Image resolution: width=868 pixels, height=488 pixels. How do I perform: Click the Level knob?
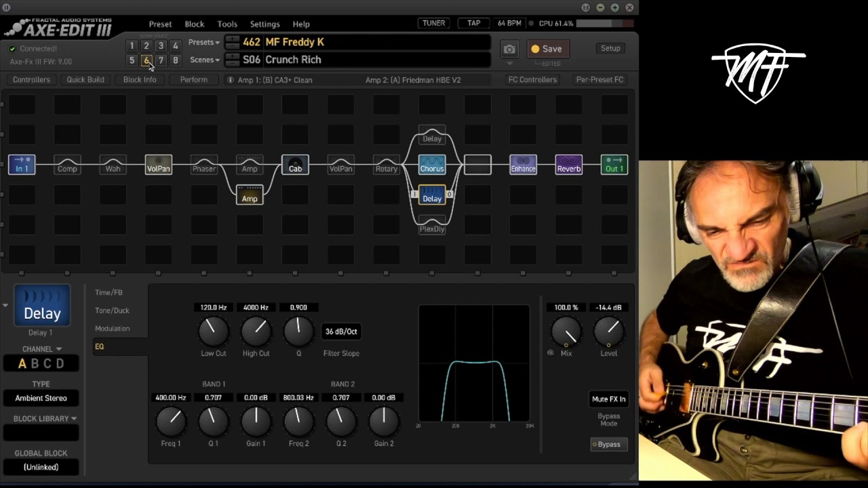pos(608,331)
